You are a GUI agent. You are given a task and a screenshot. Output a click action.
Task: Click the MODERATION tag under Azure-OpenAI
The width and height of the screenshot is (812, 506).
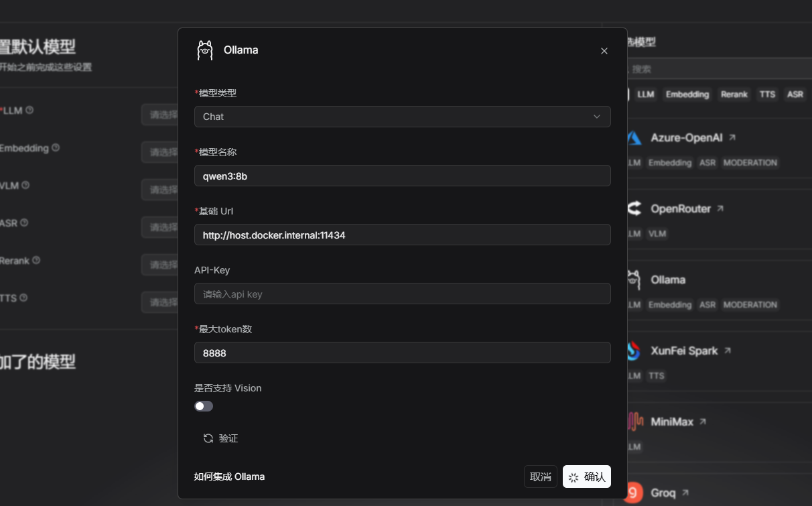pos(750,163)
